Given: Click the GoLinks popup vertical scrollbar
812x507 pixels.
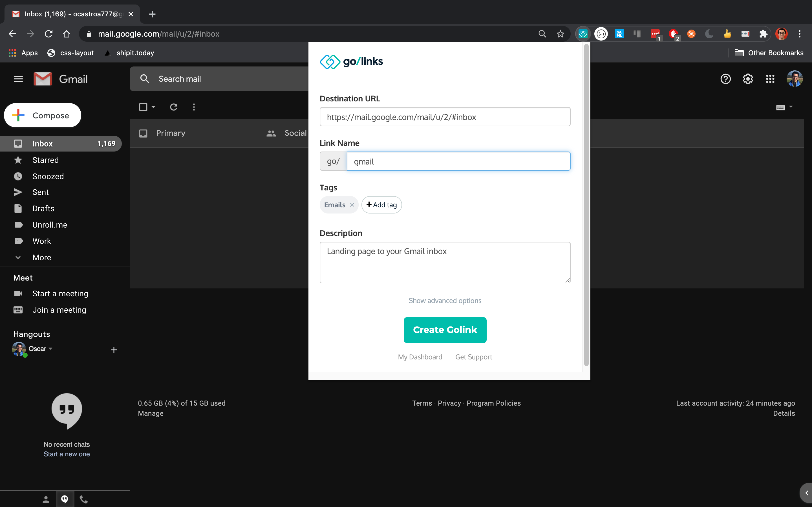Looking at the screenshot, I should [586, 204].
